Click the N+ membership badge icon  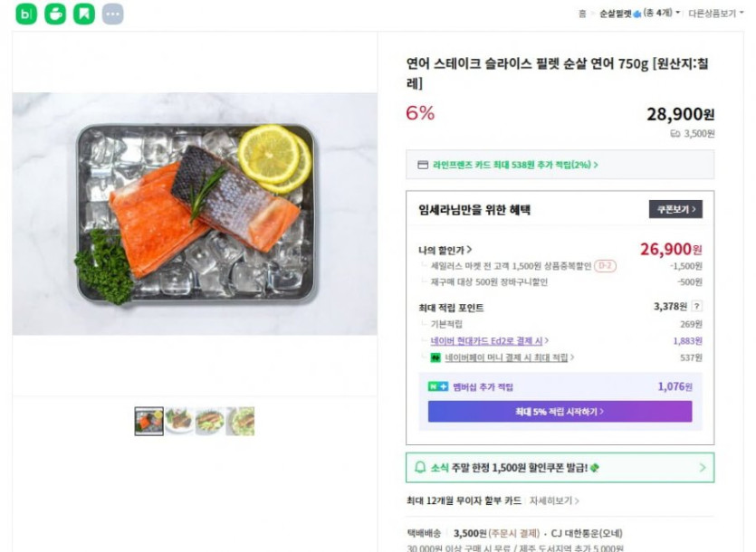pyautogui.click(x=438, y=386)
